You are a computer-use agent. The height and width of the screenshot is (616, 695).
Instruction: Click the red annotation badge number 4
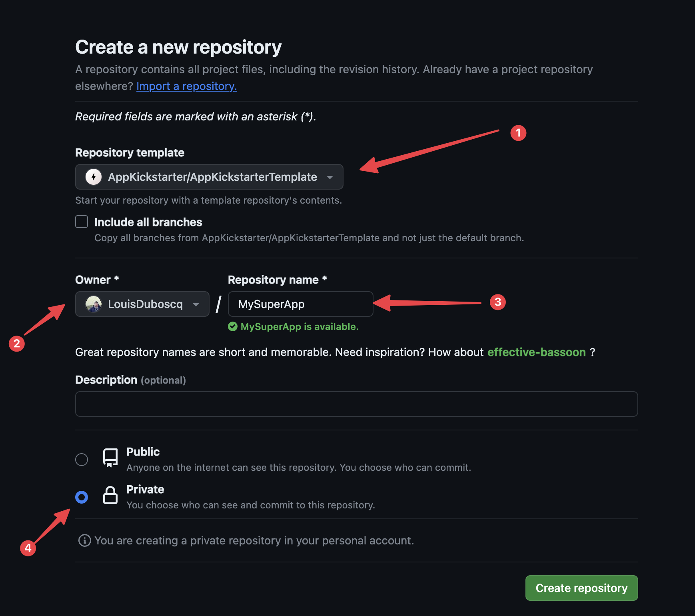pos(28,548)
